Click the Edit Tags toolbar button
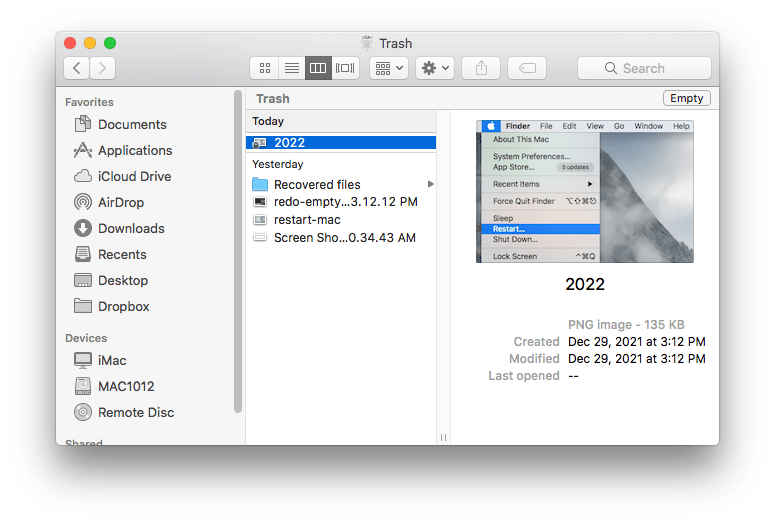The image size is (775, 525). [x=527, y=68]
